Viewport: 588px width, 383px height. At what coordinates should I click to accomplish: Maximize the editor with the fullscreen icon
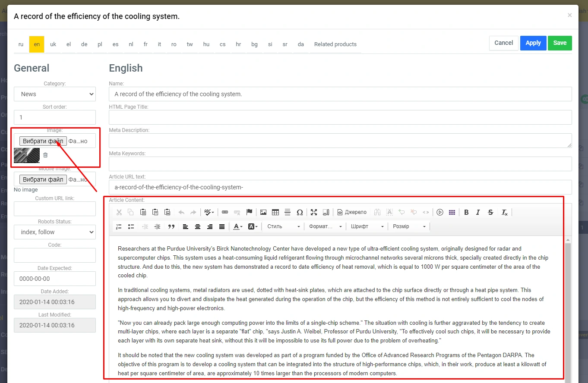tap(314, 212)
